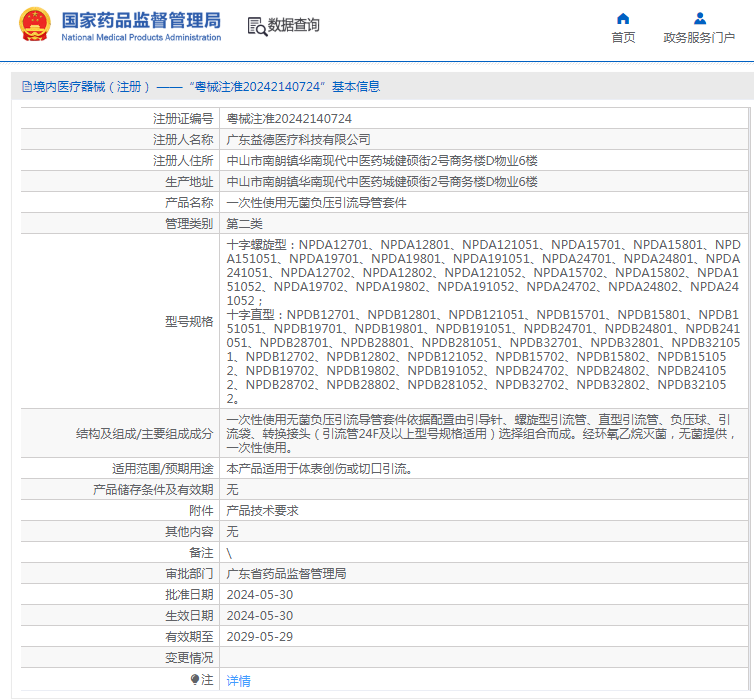Open the 详情 link
754x700 pixels.
[238, 680]
